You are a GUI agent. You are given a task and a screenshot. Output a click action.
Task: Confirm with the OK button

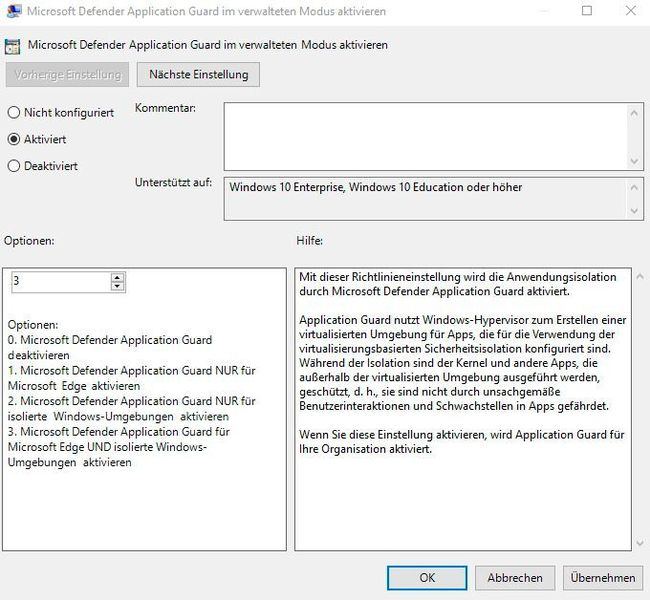(427, 578)
